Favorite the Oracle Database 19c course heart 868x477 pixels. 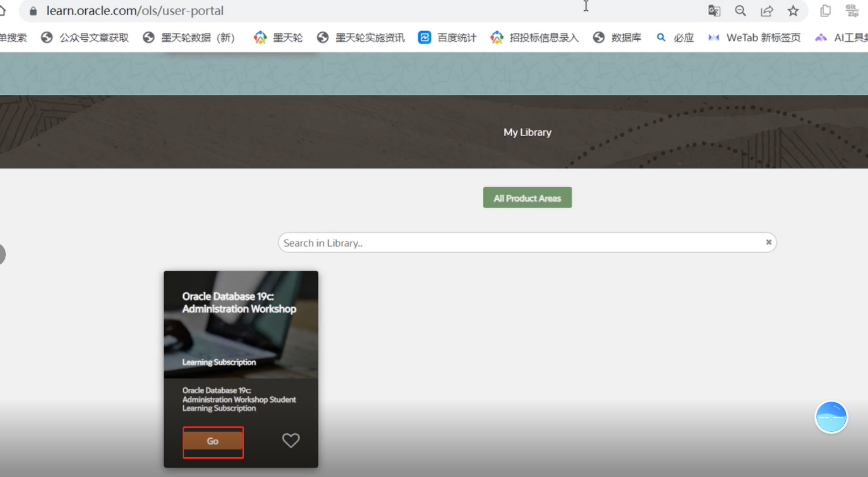pyautogui.click(x=291, y=440)
